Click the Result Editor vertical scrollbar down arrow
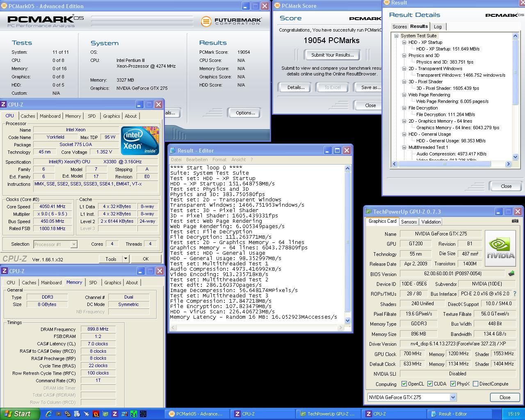Viewport: 525px width, 420px height. point(348,321)
